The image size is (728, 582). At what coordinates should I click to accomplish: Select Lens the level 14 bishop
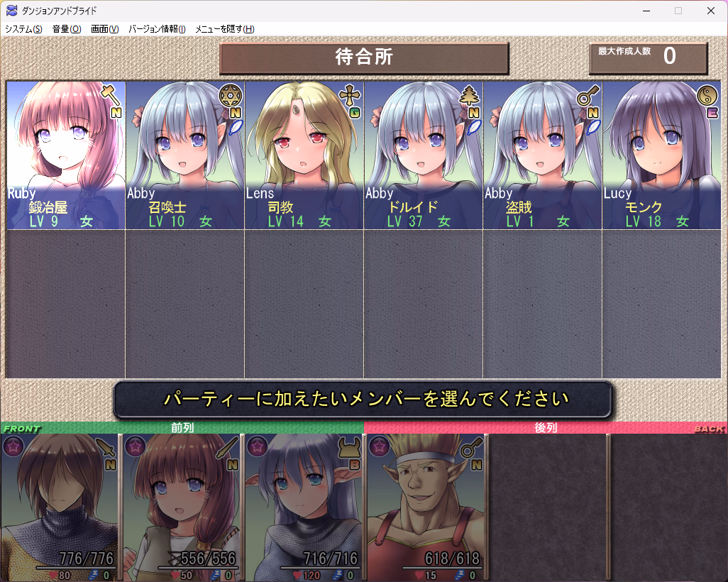pos(304,156)
